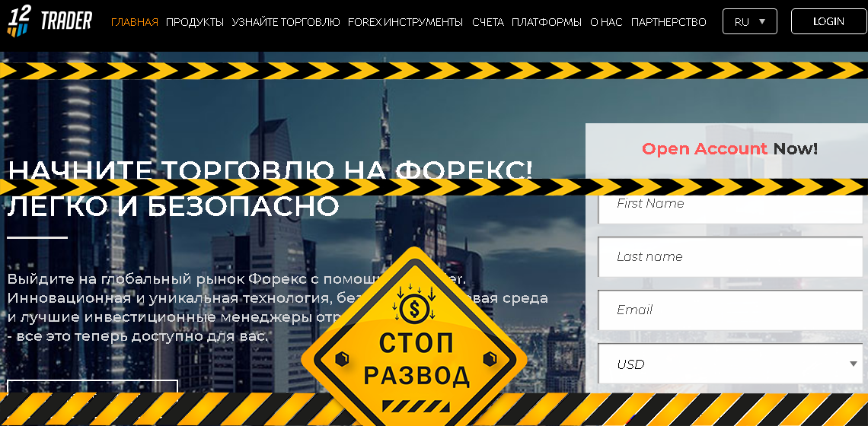868x426 pixels.
Task: Open the ПРОДУКТЫ menu item
Action: click(x=195, y=22)
